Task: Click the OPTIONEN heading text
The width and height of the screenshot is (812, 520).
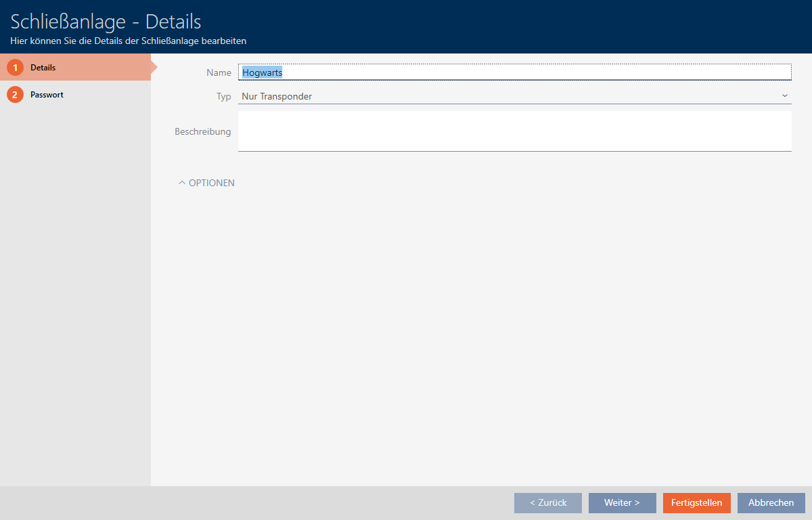Action: [x=212, y=183]
